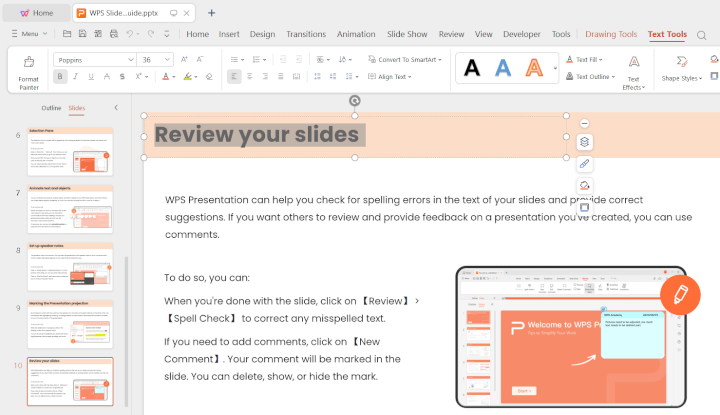720x415 pixels.
Task: Increase the indent level
Action: [x=299, y=59]
